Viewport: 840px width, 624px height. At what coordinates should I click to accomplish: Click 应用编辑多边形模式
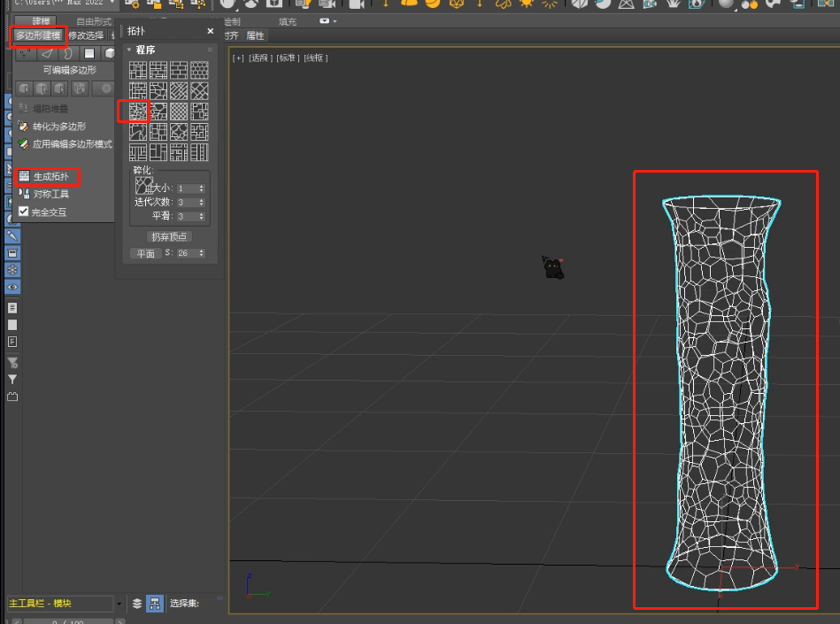coord(65,144)
